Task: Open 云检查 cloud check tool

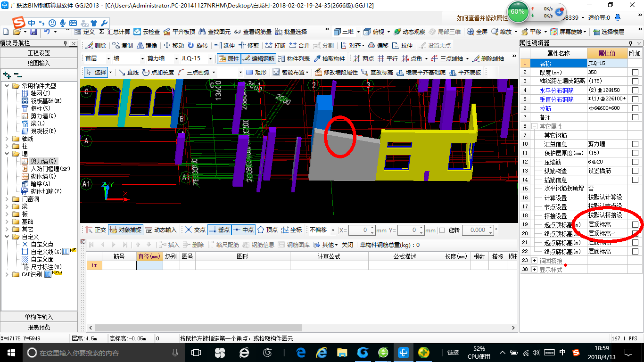Action: pos(147,32)
